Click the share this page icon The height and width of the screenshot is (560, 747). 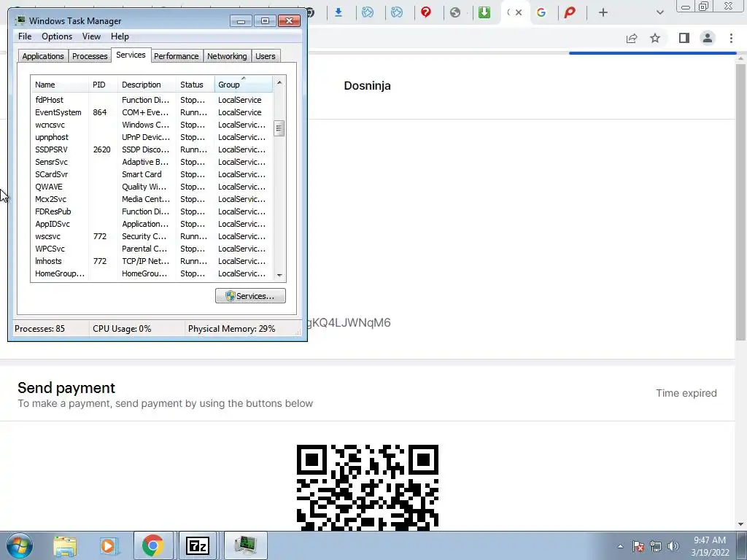click(632, 38)
